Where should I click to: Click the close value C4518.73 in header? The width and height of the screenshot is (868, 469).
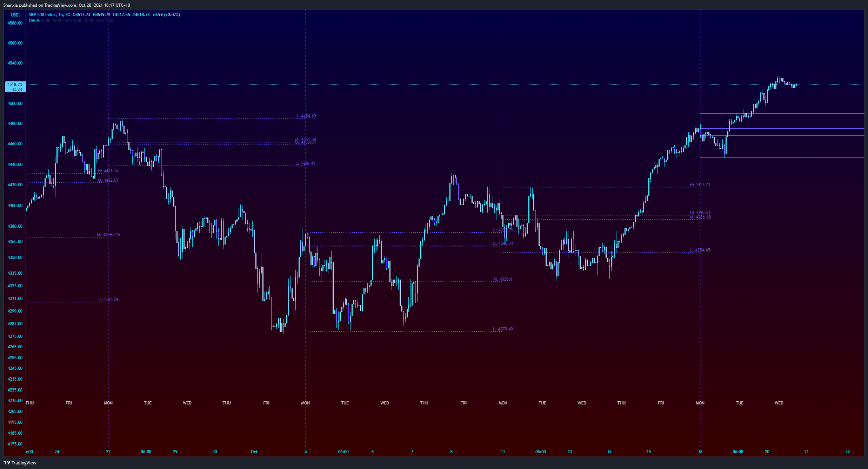click(141, 15)
